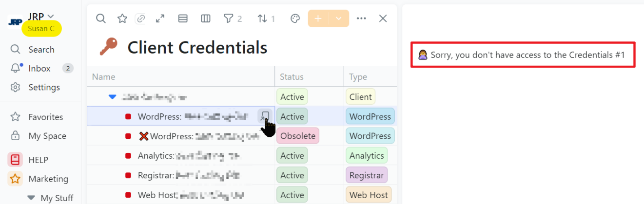Expand page with the diagonal arrows icon
The width and height of the screenshot is (644, 204).
[x=160, y=19]
